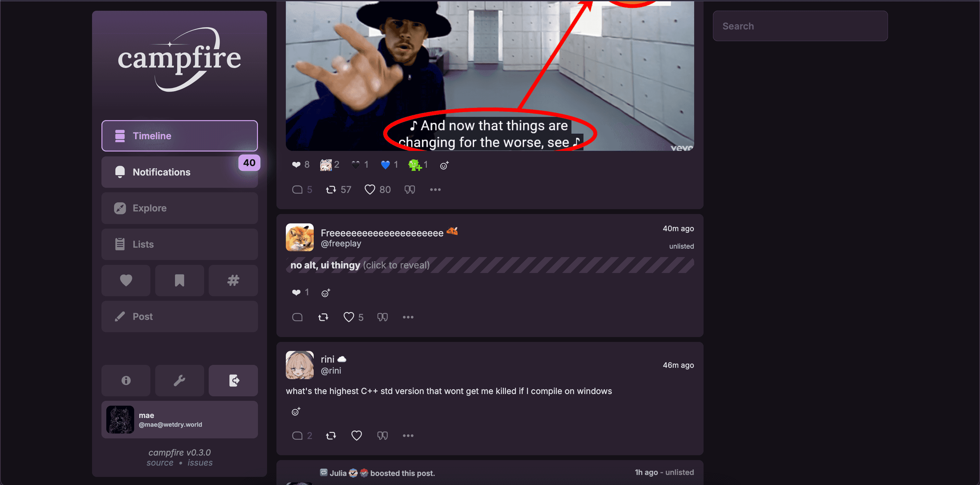Open the Explore page
Viewport: 980px width, 485px height.
point(180,208)
